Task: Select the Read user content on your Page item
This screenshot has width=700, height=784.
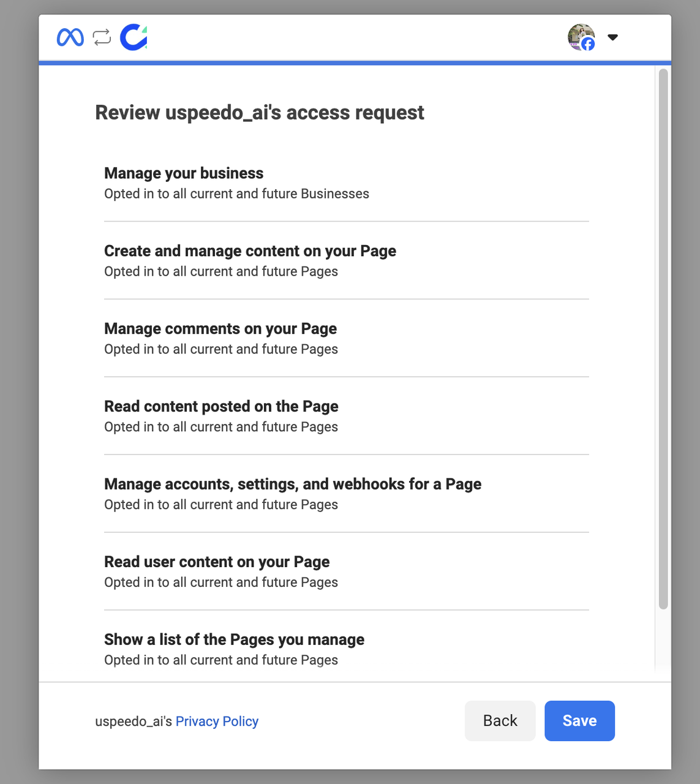Action: point(217,562)
